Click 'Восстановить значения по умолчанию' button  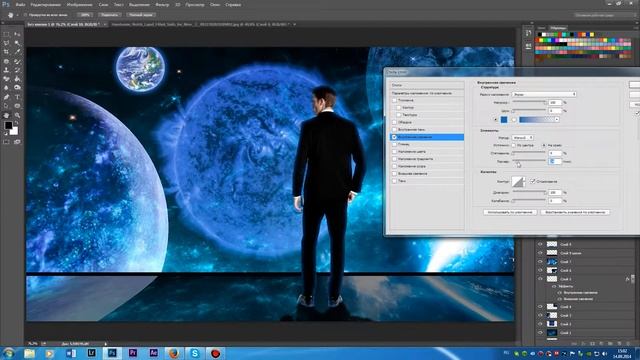click(x=575, y=212)
